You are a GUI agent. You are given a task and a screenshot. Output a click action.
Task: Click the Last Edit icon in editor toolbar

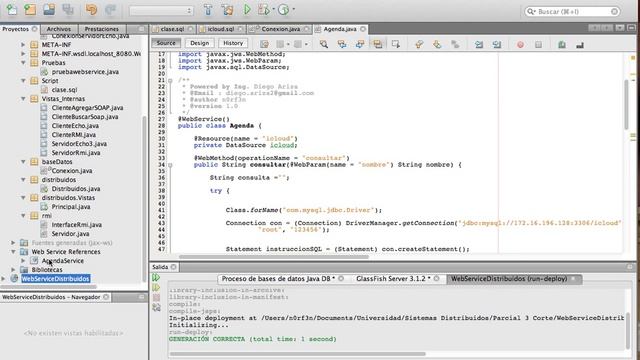tap(264, 44)
